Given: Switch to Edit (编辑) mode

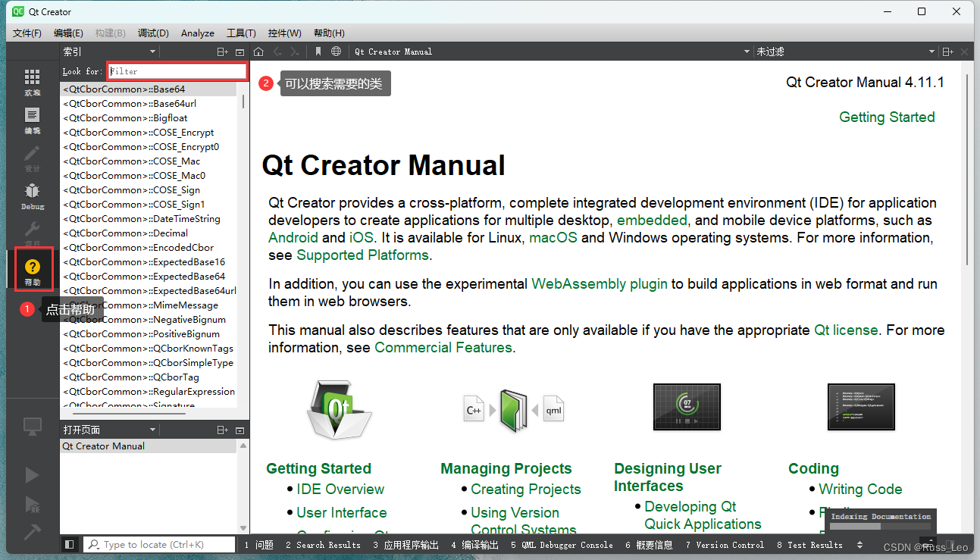Looking at the screenshot, I should [32, 120].
